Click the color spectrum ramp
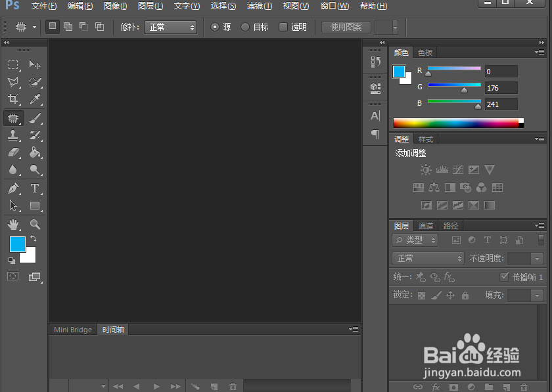This screenshot has height=392, width=552. click(459, 123)
